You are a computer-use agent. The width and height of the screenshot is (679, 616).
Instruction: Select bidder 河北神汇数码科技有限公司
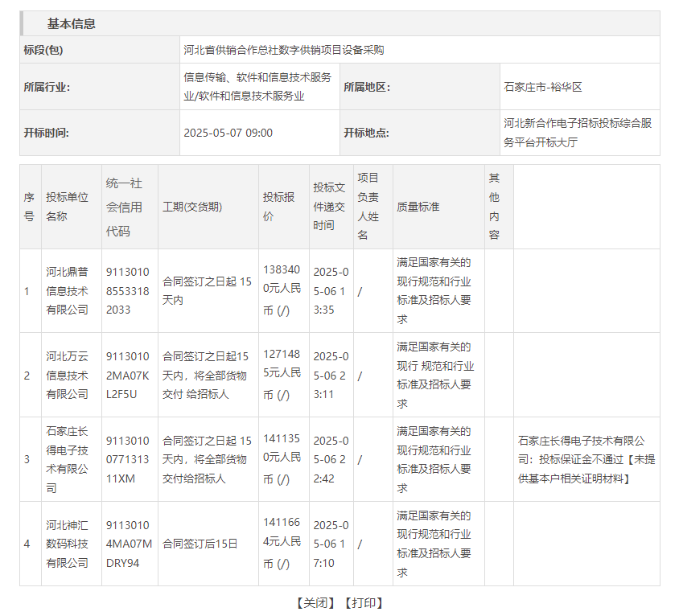(67, 544)
